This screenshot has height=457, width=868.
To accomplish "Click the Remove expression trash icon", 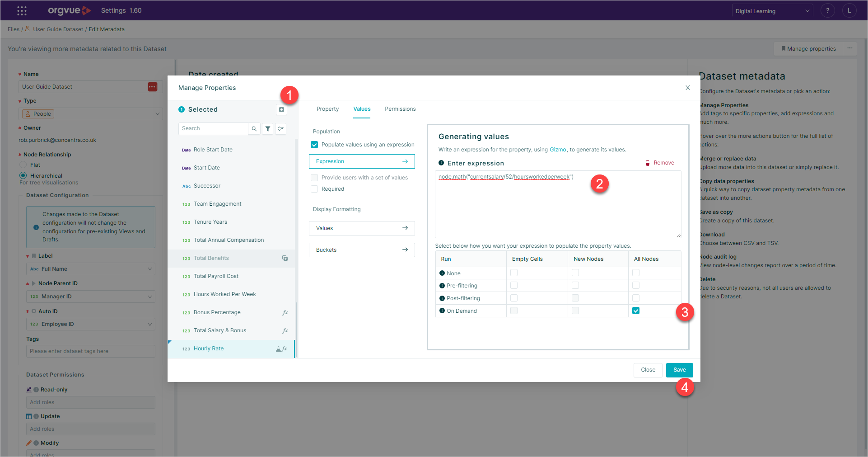I will pyautogui.click(x=647, y=163).
